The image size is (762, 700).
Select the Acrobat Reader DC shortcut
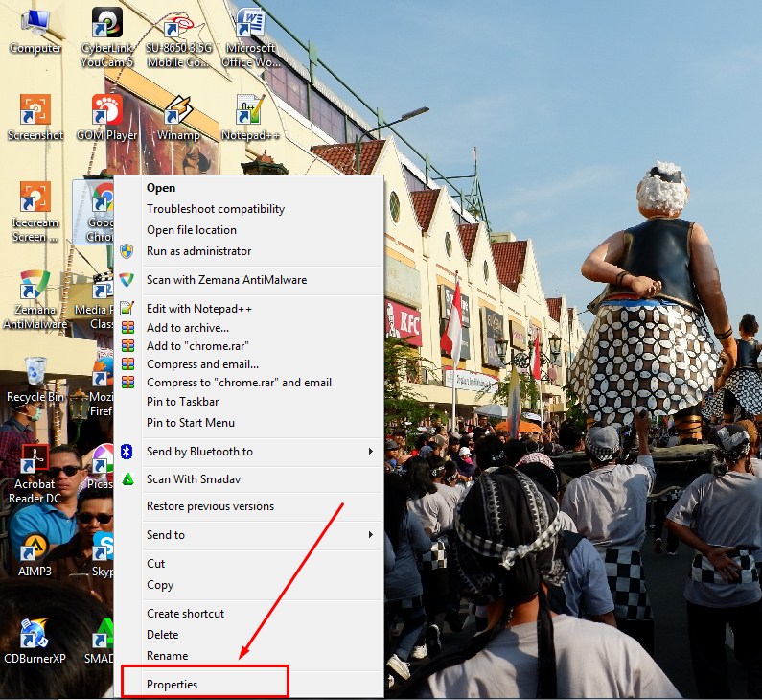point(35,475)
